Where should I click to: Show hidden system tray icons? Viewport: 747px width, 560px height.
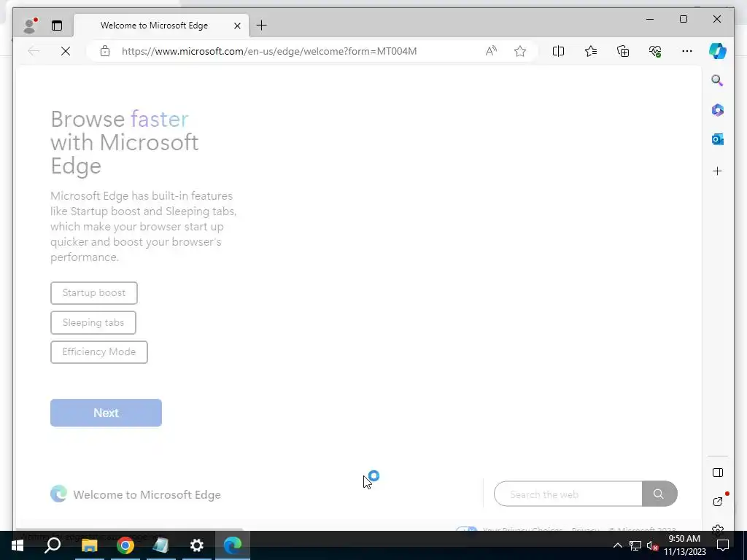(x=617, y=545)
